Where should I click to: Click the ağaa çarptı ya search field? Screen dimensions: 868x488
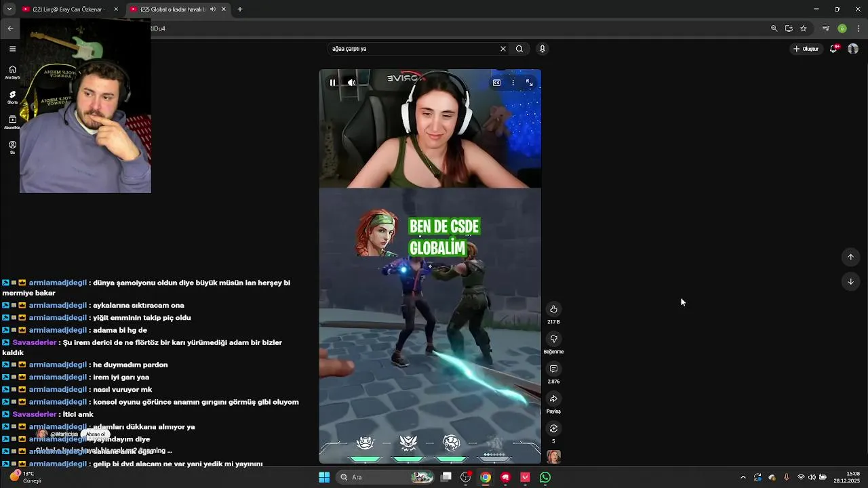click(x=412, y=49)
